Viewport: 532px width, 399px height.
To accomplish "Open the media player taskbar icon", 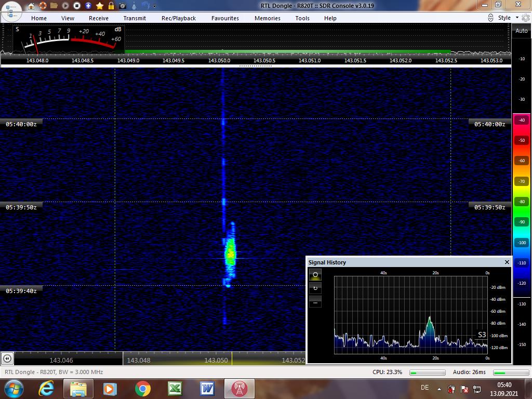I will [110, 389].
